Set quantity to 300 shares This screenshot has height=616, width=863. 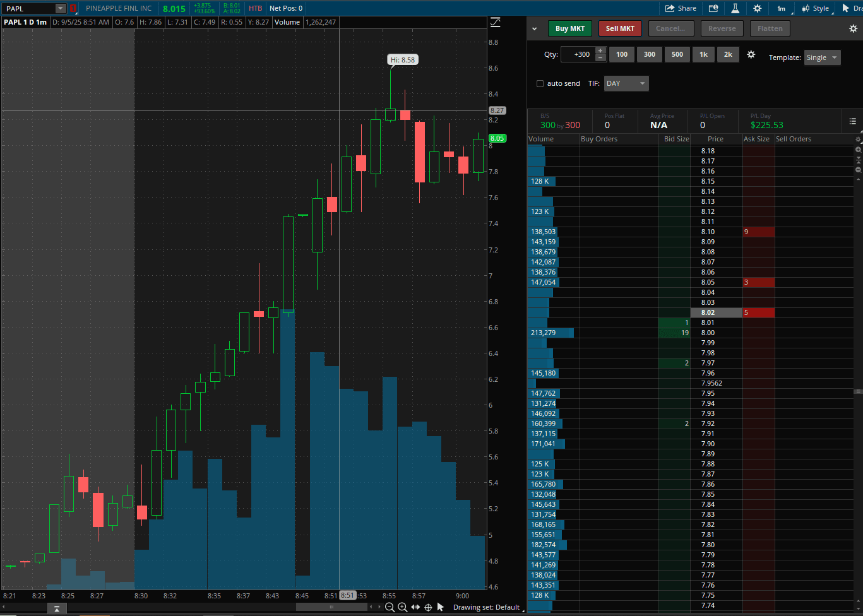tap(650, 54)
